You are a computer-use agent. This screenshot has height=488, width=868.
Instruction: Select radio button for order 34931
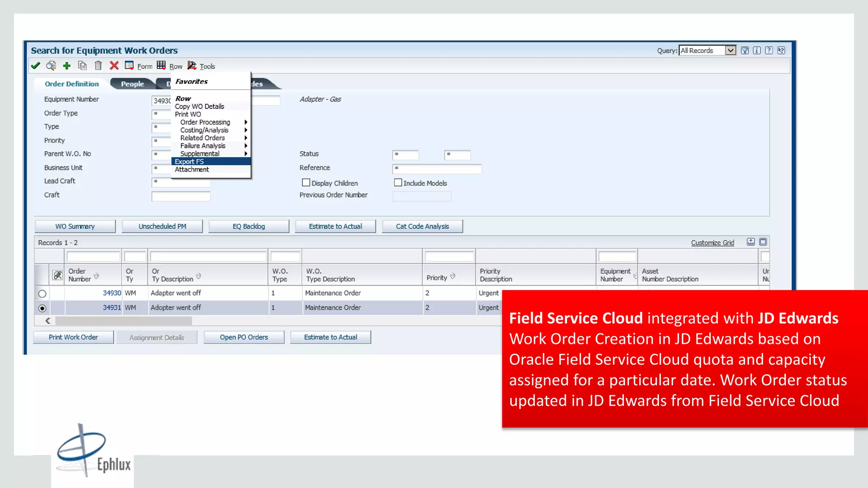pos(42,308)
